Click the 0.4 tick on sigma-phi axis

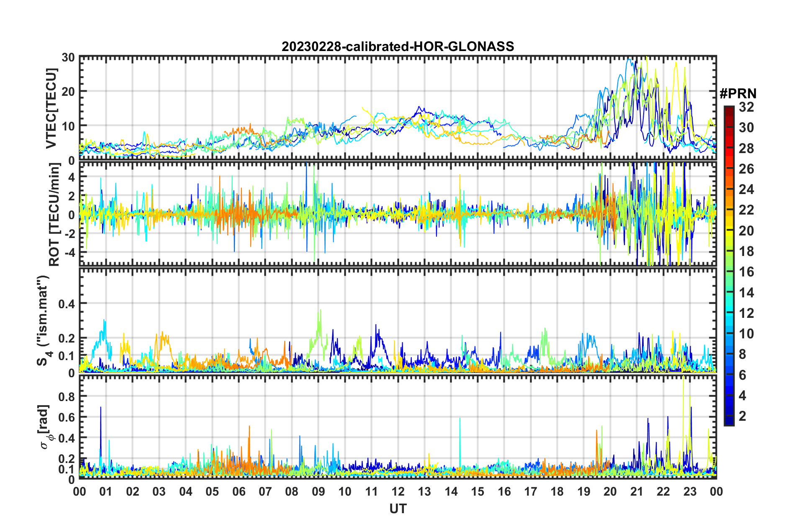click(67, 438)
